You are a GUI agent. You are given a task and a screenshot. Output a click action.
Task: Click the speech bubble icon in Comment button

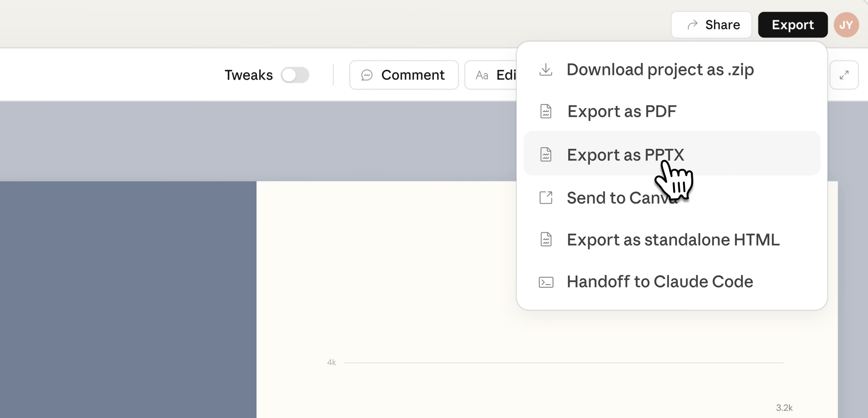click(x=366, y=75)
